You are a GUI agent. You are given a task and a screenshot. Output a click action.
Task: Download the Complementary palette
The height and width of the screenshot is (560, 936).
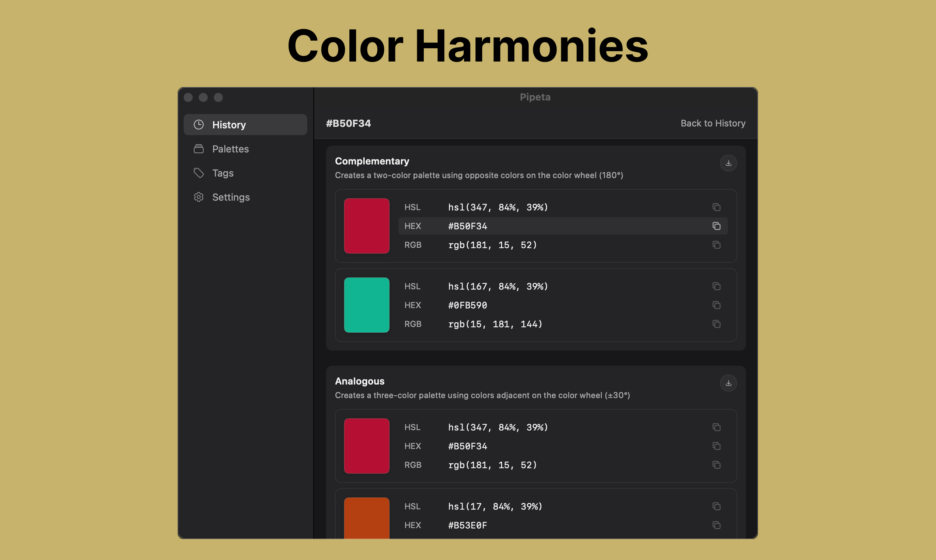[x=728, y=163]
